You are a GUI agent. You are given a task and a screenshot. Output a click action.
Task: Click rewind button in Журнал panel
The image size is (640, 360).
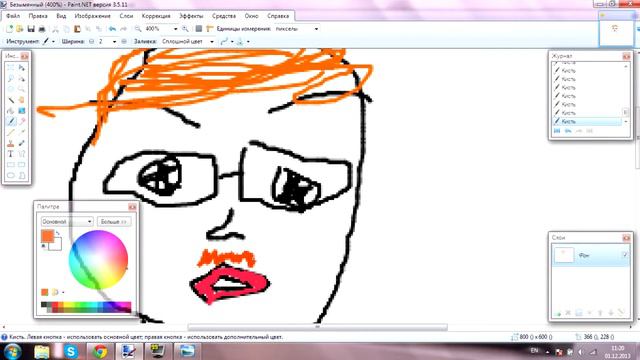(x=557, y=131)
